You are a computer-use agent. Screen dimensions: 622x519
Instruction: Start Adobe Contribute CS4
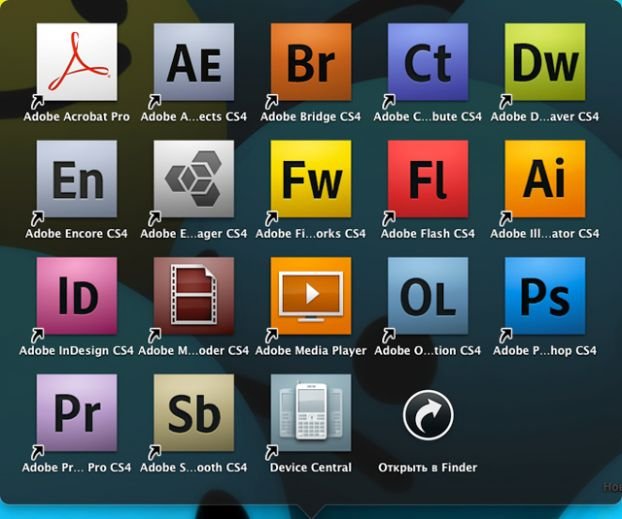[x=428, y=62]
